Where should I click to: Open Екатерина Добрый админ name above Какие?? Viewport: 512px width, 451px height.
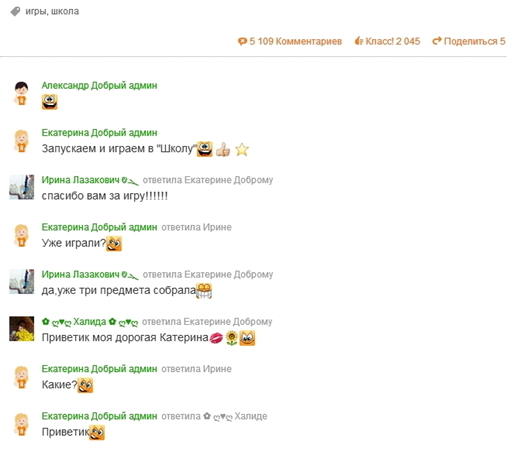point(99,369)
